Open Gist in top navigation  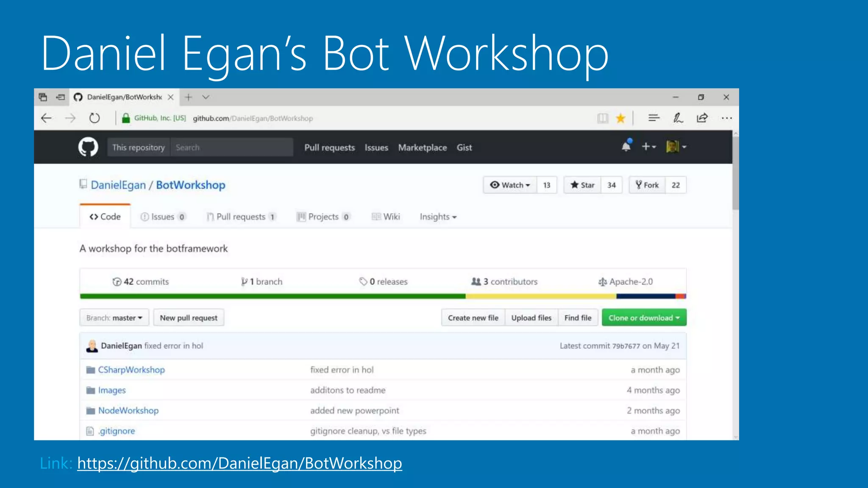tap(464, 147)
